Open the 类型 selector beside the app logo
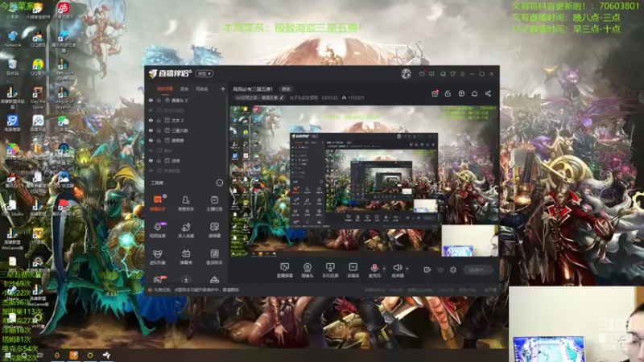 click(x=204, y=74)
